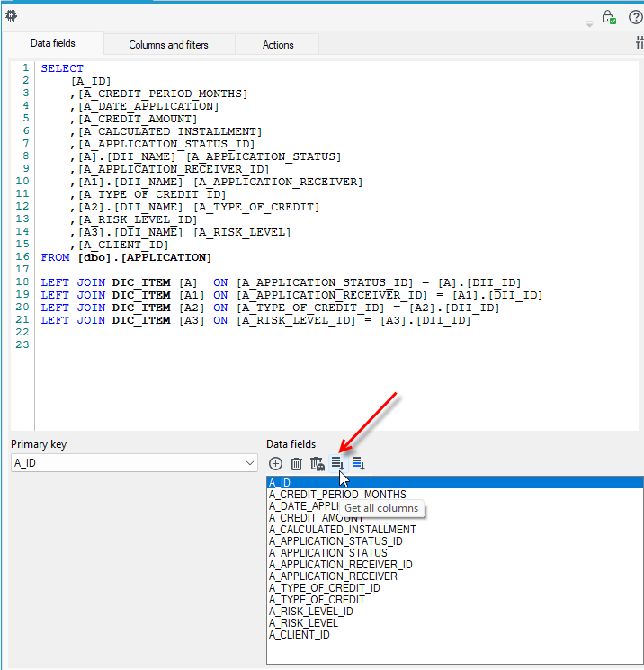Add a new data field with plus icon
The width and height of the screenshot is (644, 670).
[x=275, y=464]
